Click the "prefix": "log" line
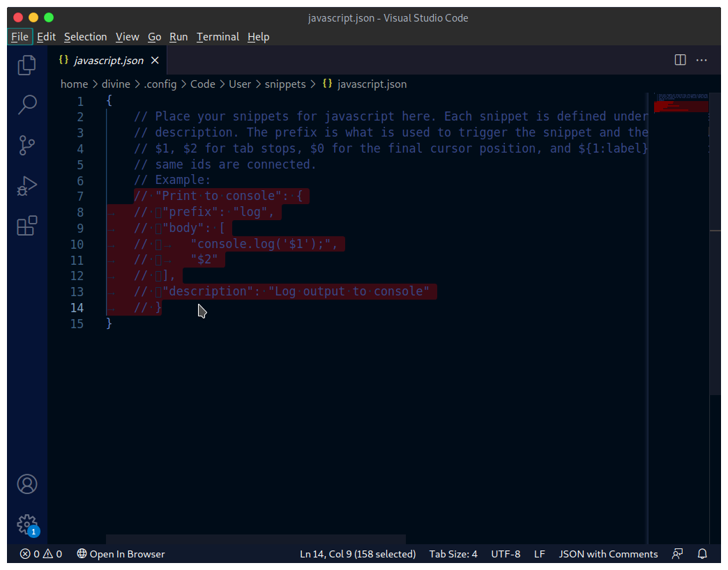Screen dimensions: 728x570 point(204,212)
